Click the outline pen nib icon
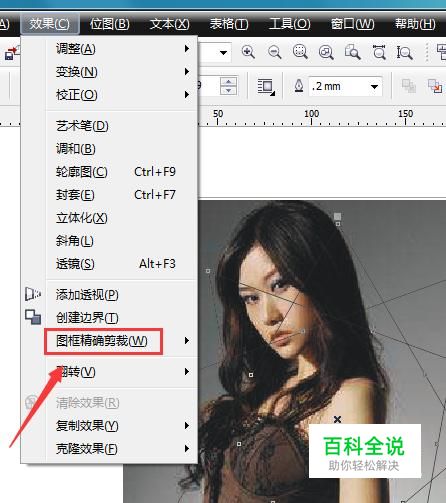446x503 pixels. 299,86
